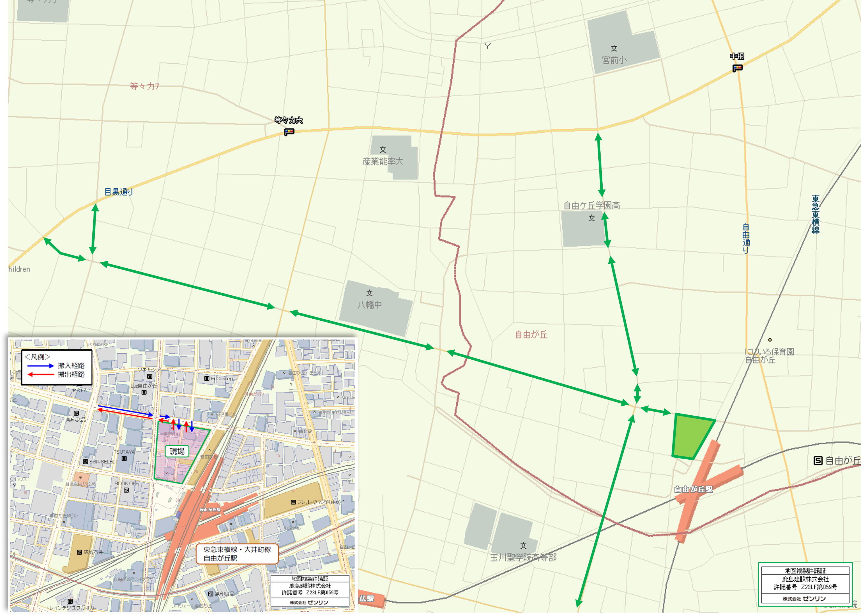Click the にじいろ保育園 circle marker
This screenshot has width=861, height=616.
pyautogui.click(x=770, y=340)
